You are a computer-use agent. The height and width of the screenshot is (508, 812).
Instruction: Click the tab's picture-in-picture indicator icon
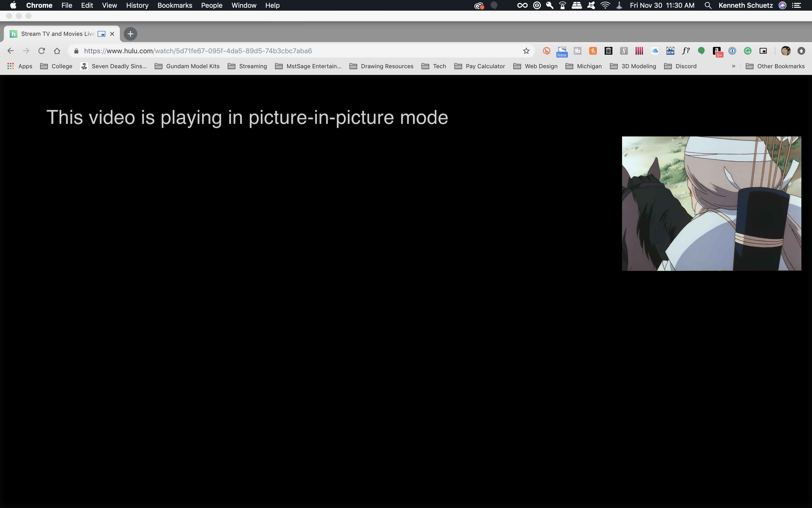coord(101,34)
